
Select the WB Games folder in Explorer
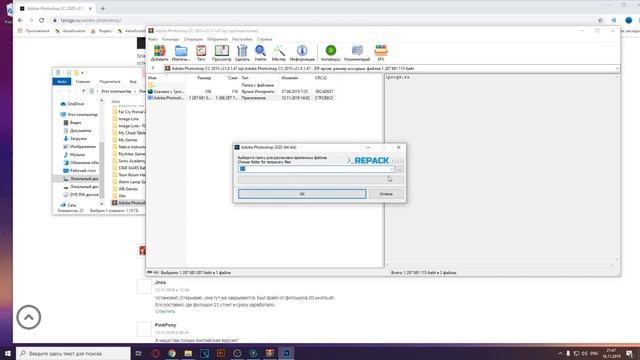coord(125,189)
